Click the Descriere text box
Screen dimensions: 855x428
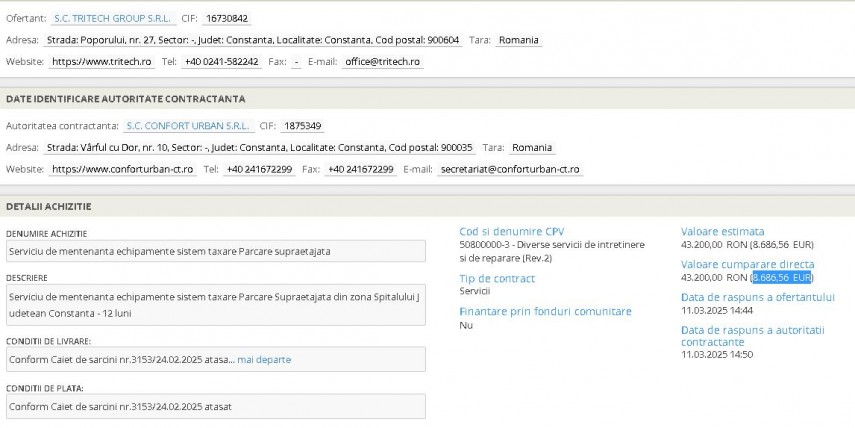point(213,304)
